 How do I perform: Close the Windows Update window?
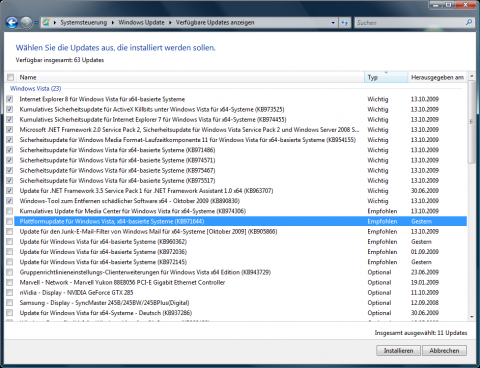point(466,5)
